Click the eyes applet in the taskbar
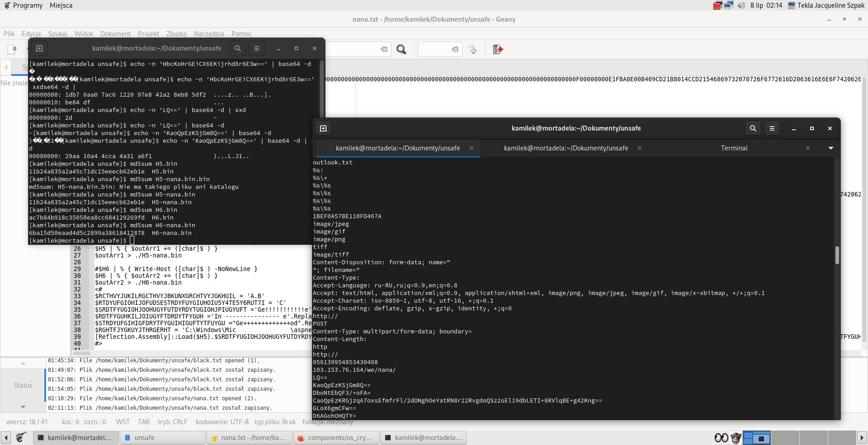868x445 pixels. 721,438
